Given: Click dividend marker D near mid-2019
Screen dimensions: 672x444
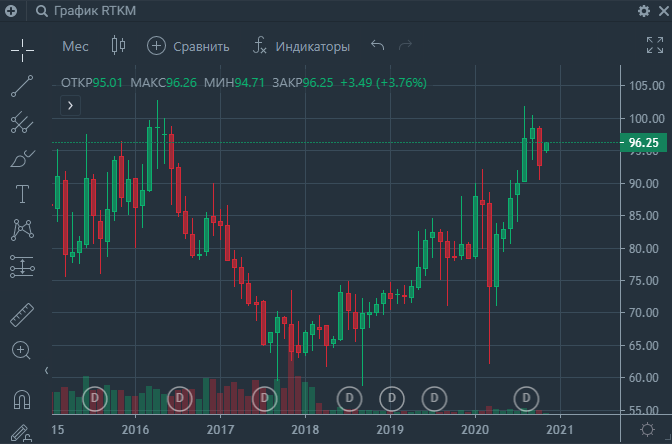Looking at the screenshot, I should click(x=434, y=399).
